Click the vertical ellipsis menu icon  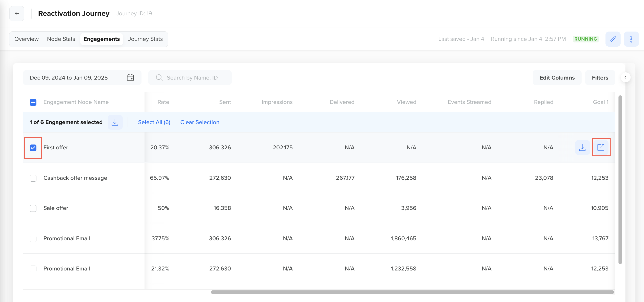tap(631, 39)
